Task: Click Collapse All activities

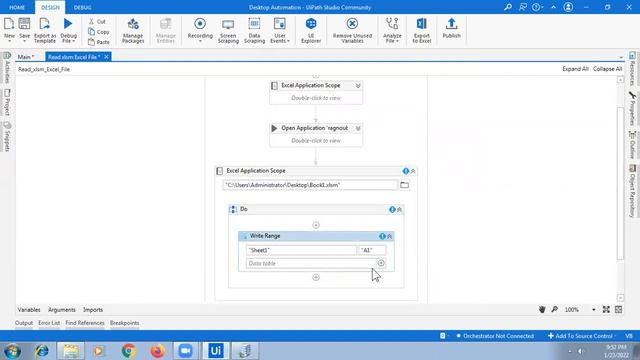Action: (x=607, y=69)
